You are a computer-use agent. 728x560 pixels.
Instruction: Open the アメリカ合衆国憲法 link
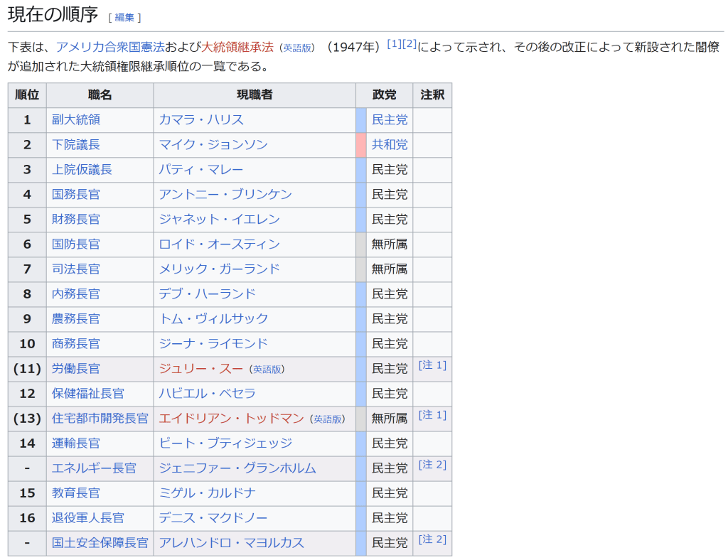[110, 47]
